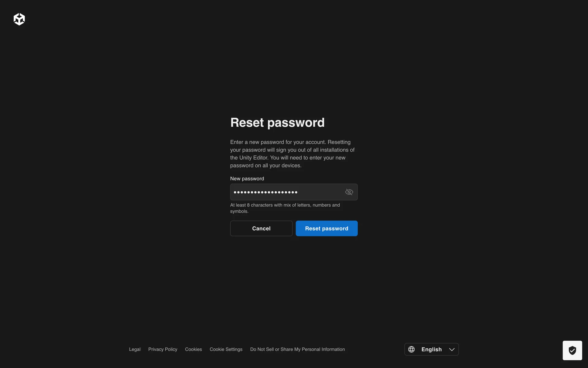Screen dimensions: 588x368
Task: Click the globe icon beside English
Action: click(x=411, y=349)
